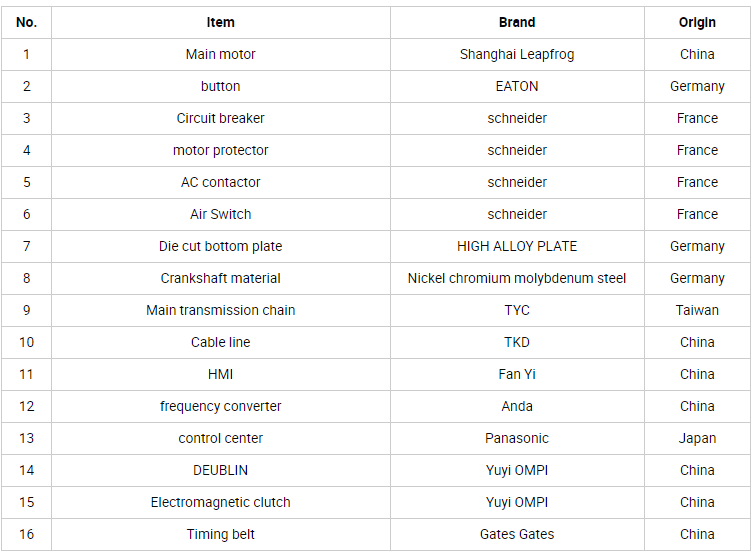Screen dimensions: 752x560
Task: Select the EATON brand cell
Action: coord(517,86)
